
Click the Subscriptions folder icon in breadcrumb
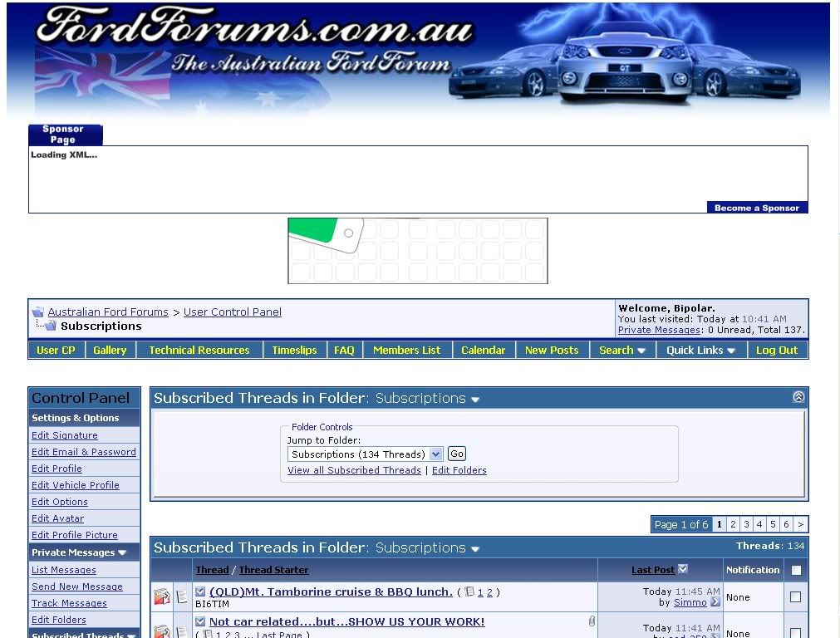pyautogui.click(x=51, y=325)
